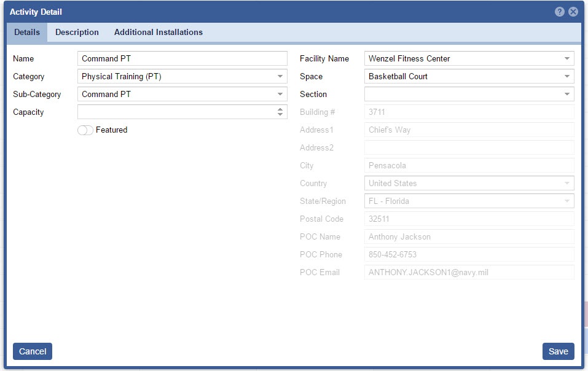The width and height of the screenshot is (588, 371).
Task: Expand the Space dropdown arrow
Action: [x=566, y=77]
